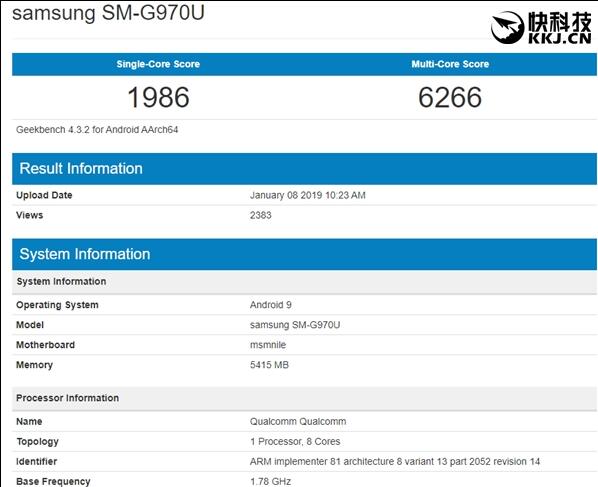Select the model value samsung SM-G970U in table

click(x=295, y=325)
